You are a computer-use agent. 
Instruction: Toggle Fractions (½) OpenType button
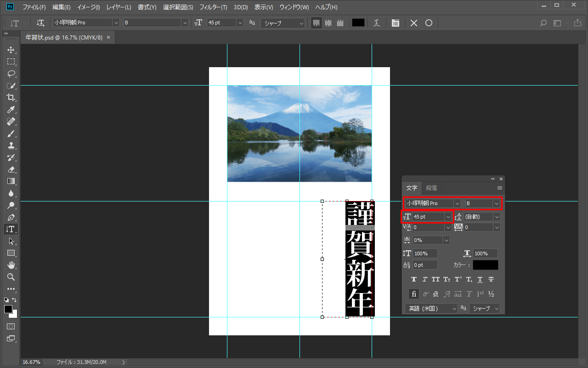pos(491,294)
